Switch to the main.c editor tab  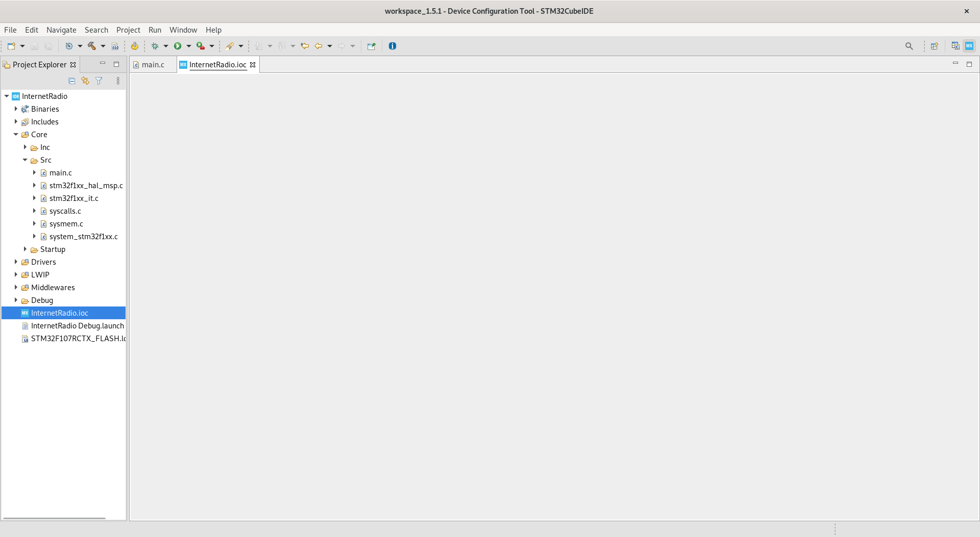pyautogui.click(x=152, y=65)
